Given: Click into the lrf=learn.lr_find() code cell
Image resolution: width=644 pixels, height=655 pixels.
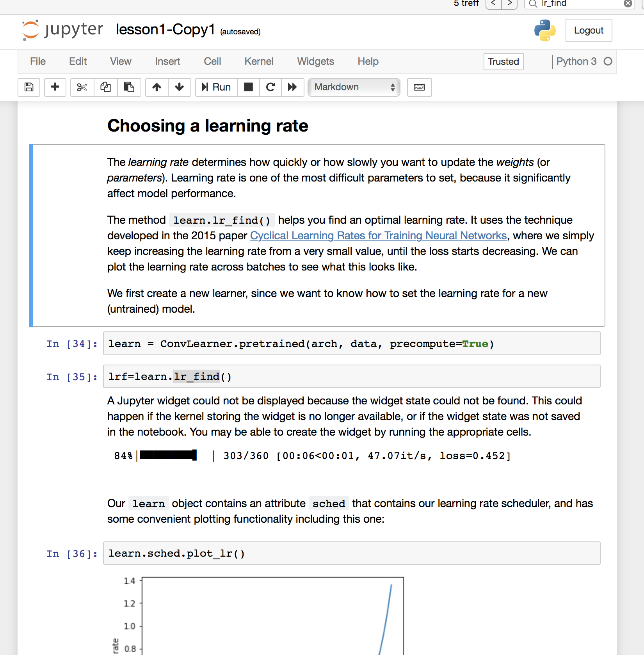Looking at the screenshot, I should tap(351, 377).
